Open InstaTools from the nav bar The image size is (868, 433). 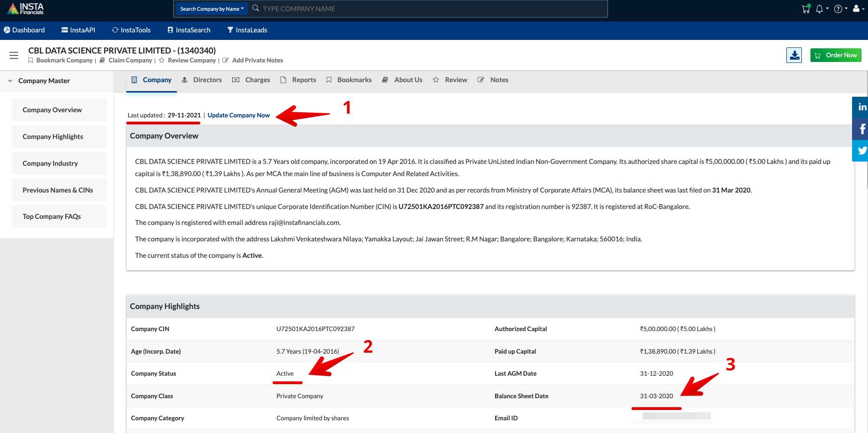[x=131, y=30]
